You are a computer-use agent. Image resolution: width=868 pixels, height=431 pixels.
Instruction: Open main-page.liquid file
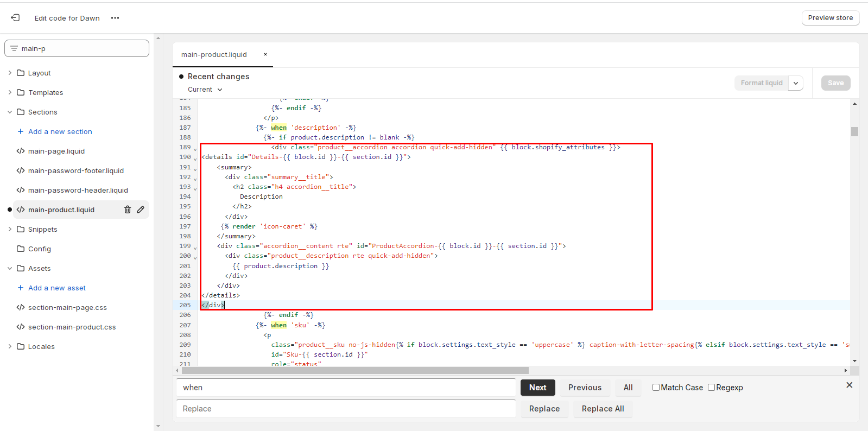(x=56, y=151)
